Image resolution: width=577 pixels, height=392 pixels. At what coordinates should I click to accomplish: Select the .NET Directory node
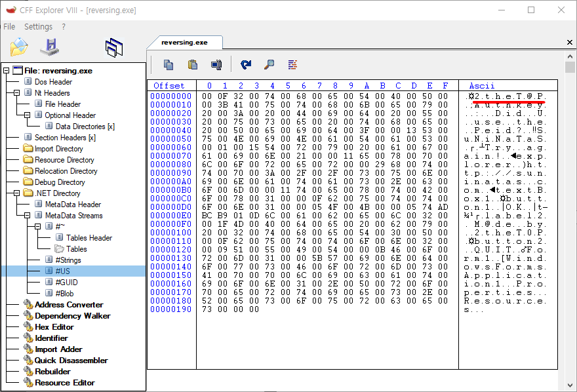(58, 193)
